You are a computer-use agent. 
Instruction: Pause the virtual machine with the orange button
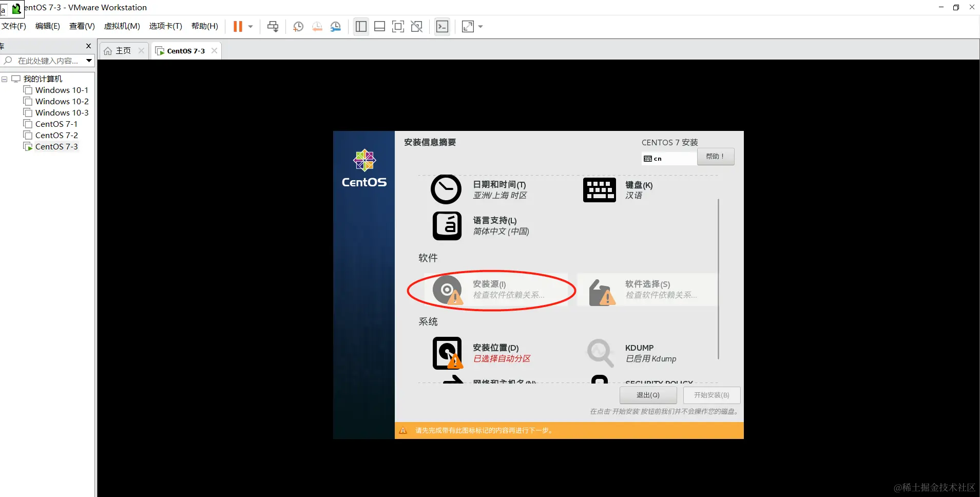pyautogui.click(x=238, y=27)
